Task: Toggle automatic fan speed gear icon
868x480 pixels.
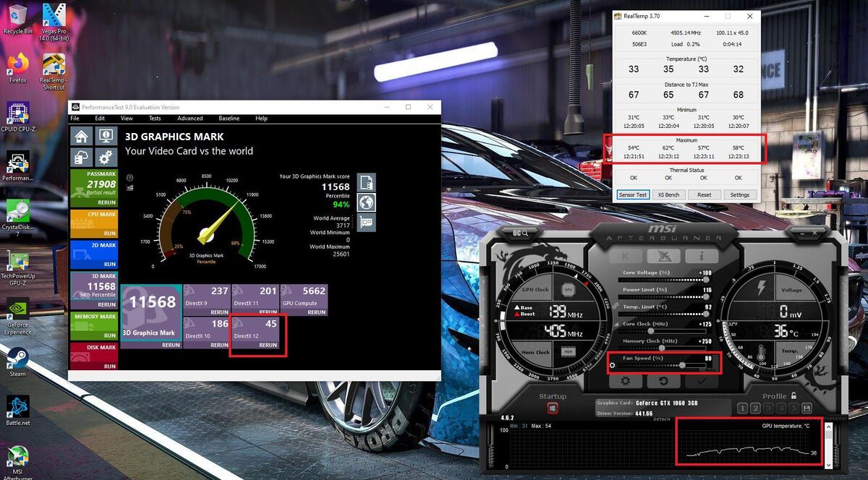Action: point(613,365)
